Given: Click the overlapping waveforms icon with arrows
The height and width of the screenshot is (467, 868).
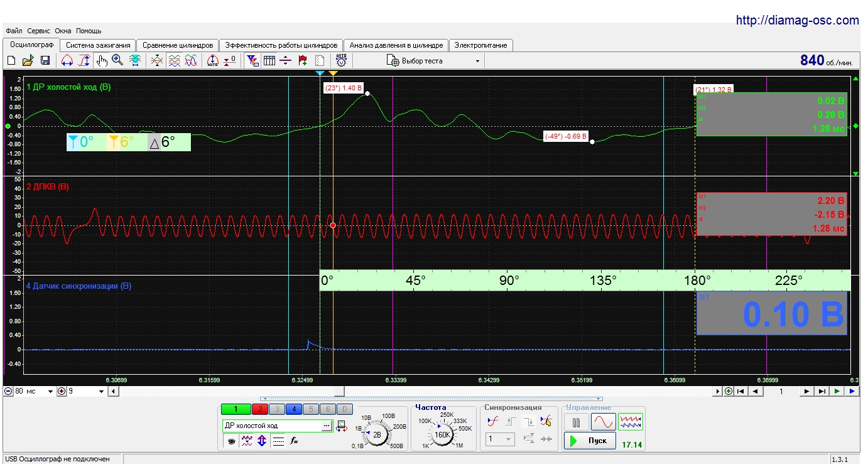Looking at the screenshot, I should (157, 61).
